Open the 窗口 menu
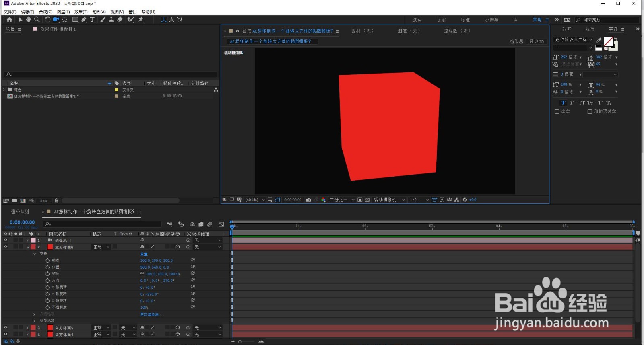Image resolution: width=644 pixels, height=345 pixels. point(133,12)
